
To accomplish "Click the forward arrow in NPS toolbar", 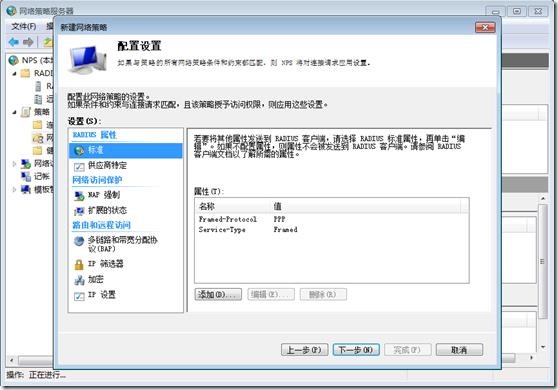I will 28,42.
